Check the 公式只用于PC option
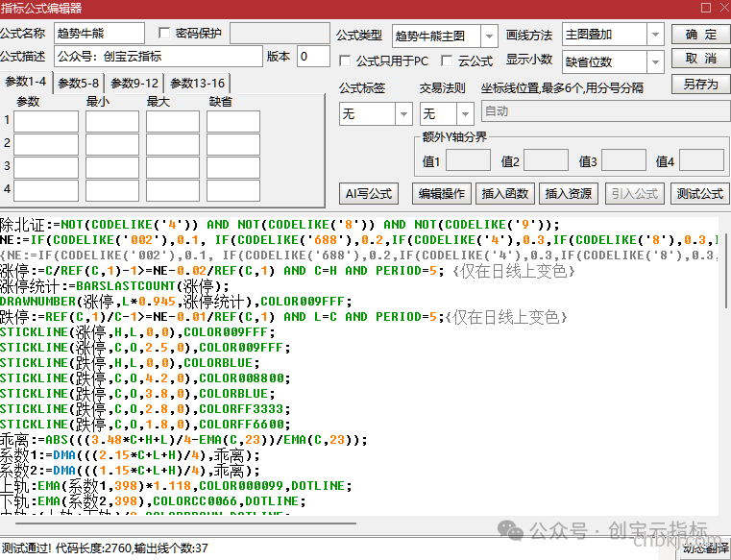This screenshot has height=560, width=731. point(346,61)
